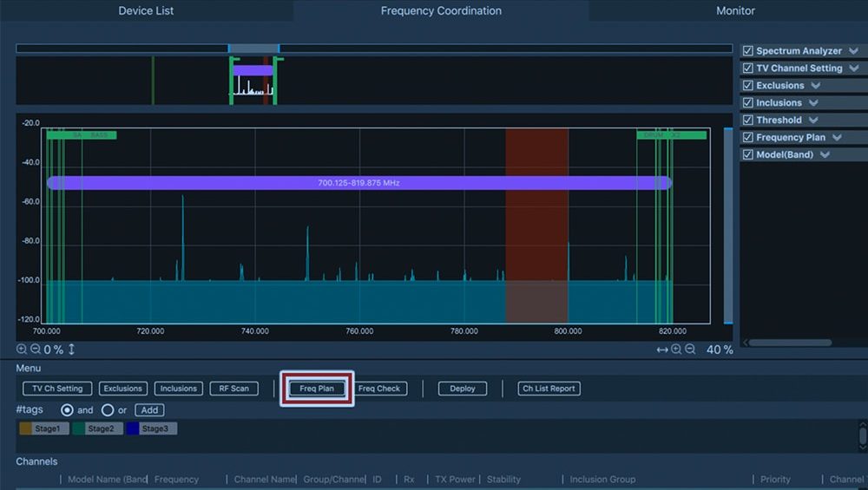Screen dimensions: 868x490
Task: Click the Model Name column header
Action: click(107, 479)
